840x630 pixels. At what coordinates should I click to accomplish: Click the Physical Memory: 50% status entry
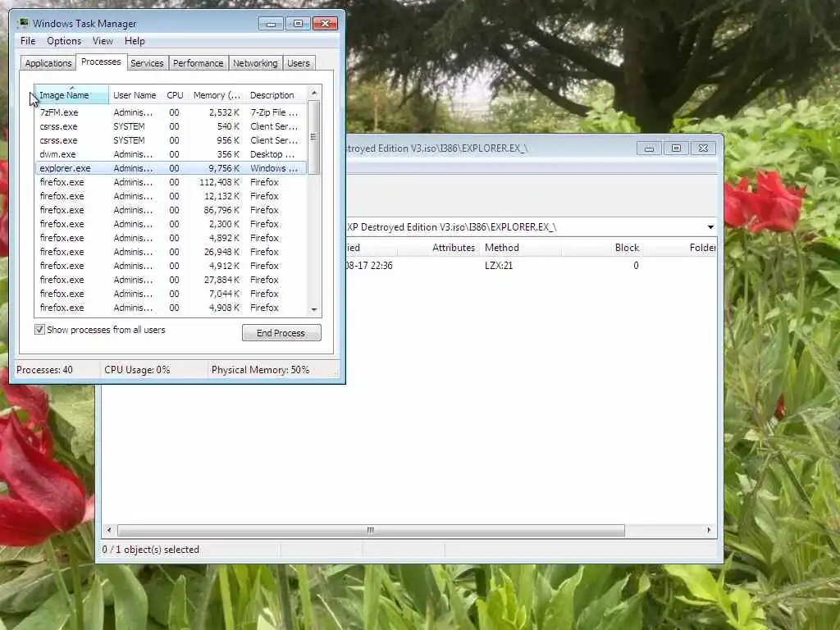click(x=260, y=370)
